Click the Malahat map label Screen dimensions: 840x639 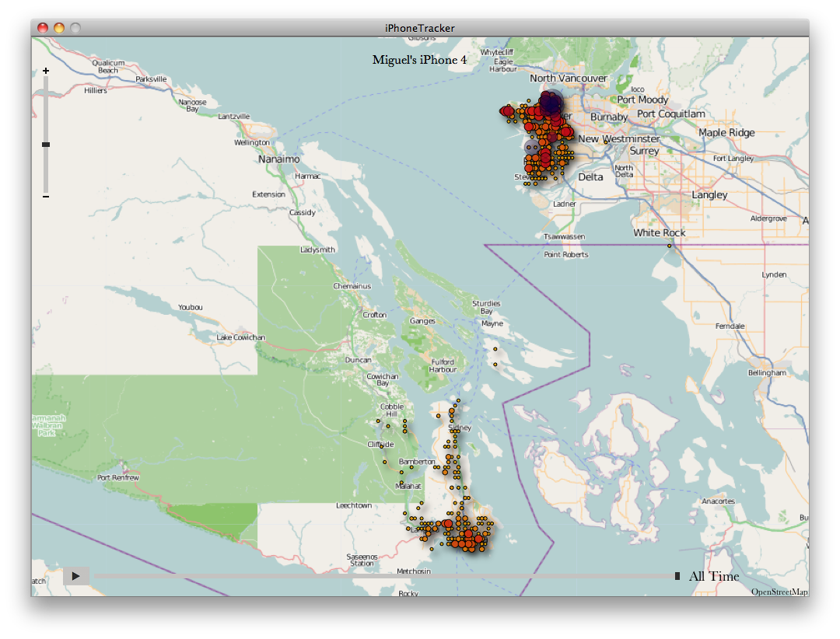coord(408,487)
